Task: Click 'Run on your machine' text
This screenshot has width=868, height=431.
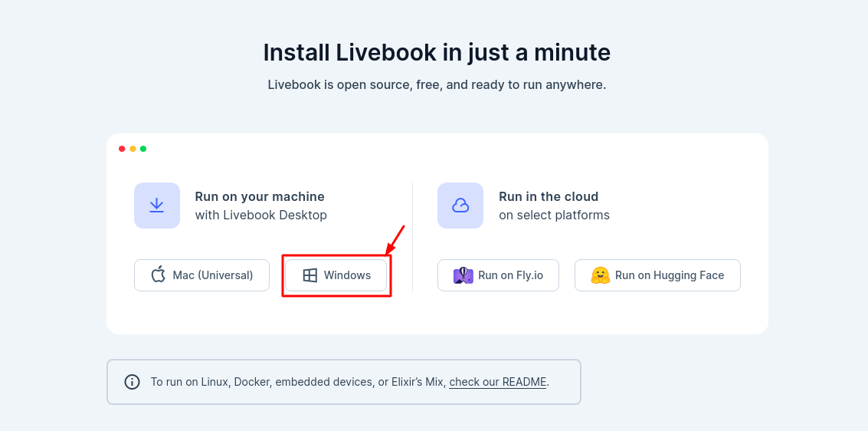Action: [x=260, y=196]
